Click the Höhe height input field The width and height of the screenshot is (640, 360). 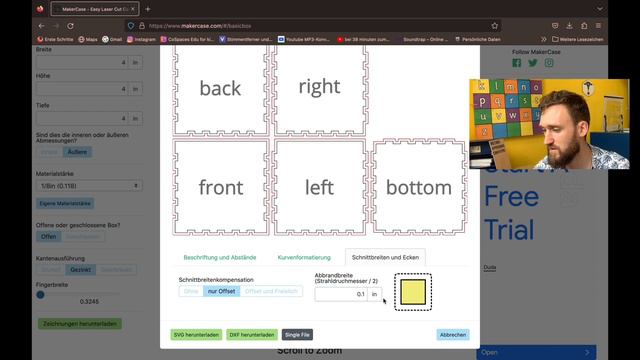[83, 89]
